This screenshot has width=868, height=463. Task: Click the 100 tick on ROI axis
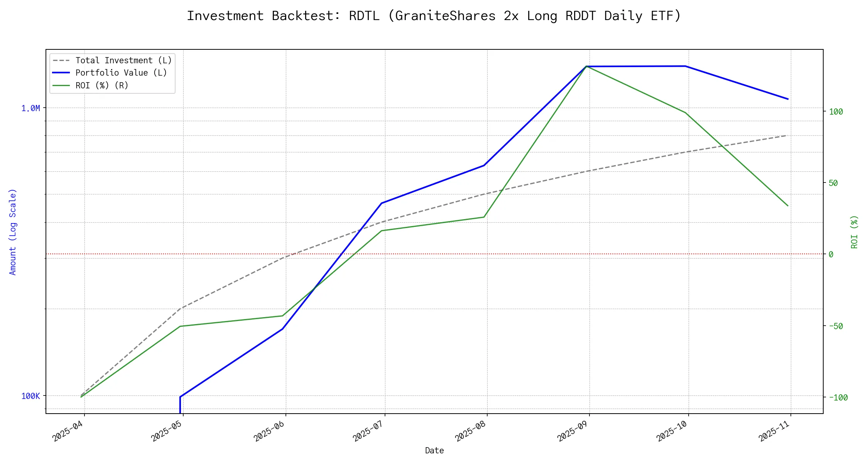[836, 112]
